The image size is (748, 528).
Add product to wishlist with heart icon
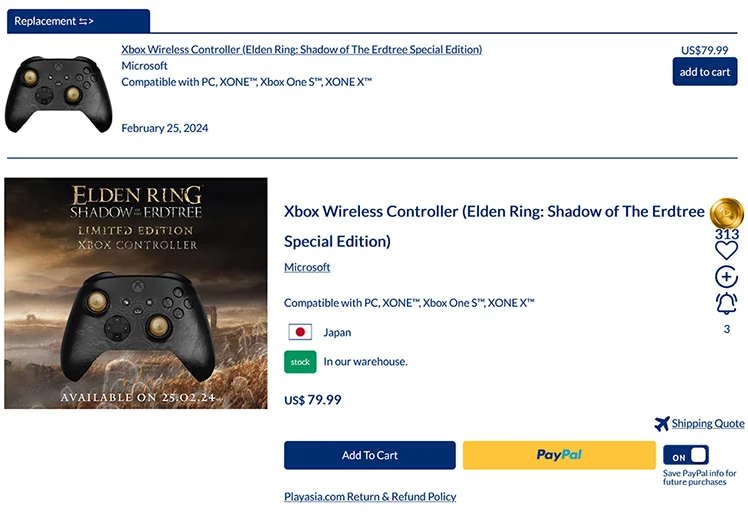(x=726, y=250)
